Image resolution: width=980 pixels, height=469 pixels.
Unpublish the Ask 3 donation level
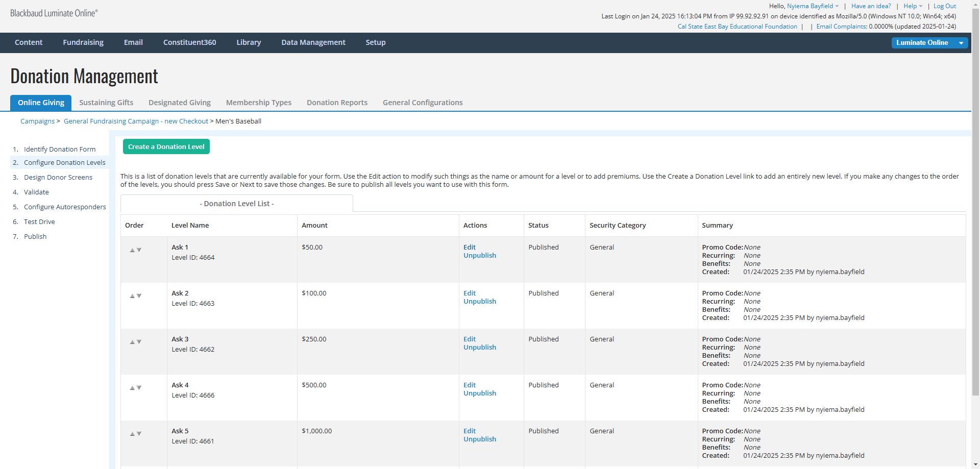click(480, 347)
